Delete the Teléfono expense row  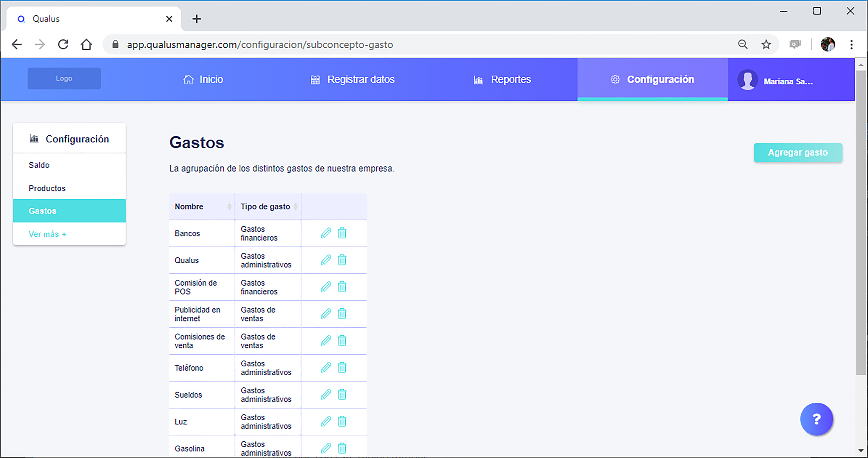point(342,368)
